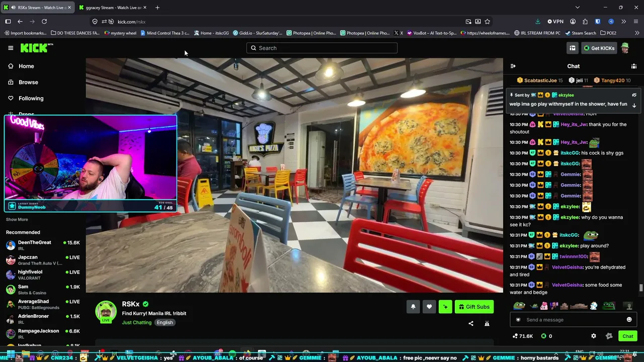Click the 71.6K channel points counter
Image resolution: width=644 pixels, height=362 pixels.
click(x=523, y=336)
